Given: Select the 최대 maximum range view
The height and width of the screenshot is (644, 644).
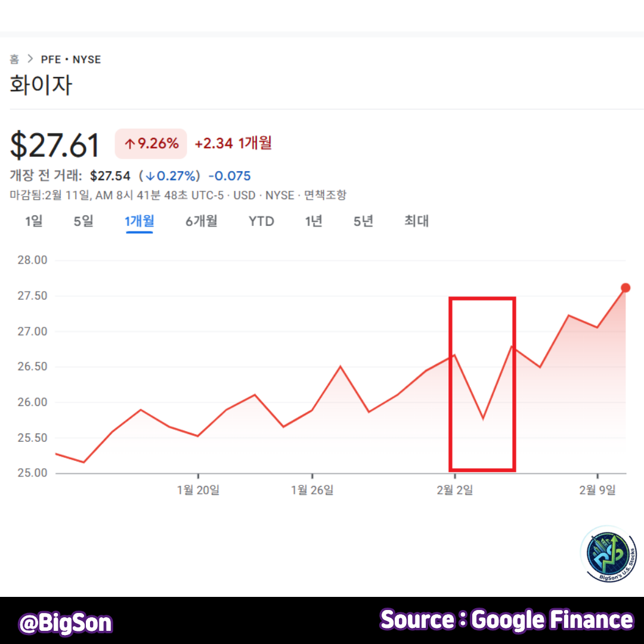Looking at the screenshot, I should pos(416,221).
